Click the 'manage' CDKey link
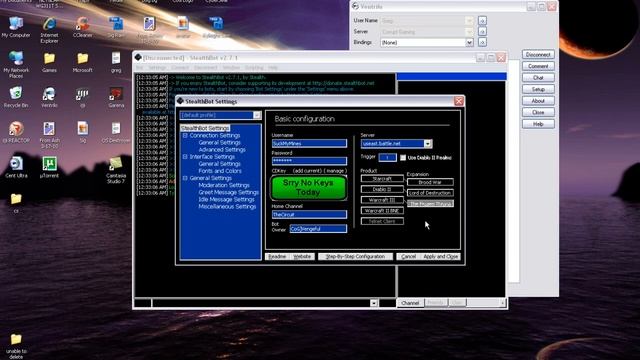 (x=336, y=171)
